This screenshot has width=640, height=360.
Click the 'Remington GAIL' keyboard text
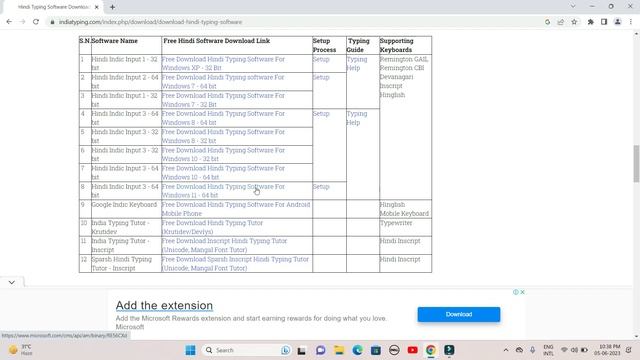coord(404,59)
